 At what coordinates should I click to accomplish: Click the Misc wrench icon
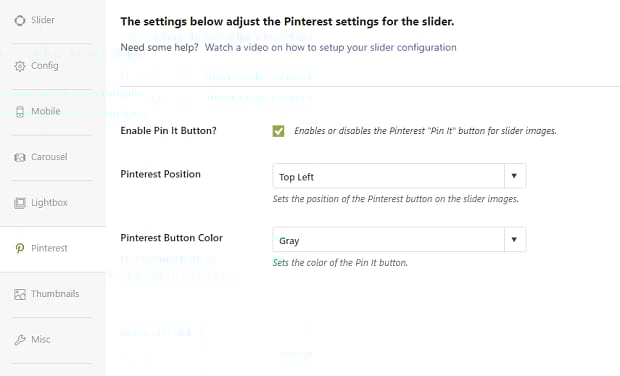(x=20, y=340)
